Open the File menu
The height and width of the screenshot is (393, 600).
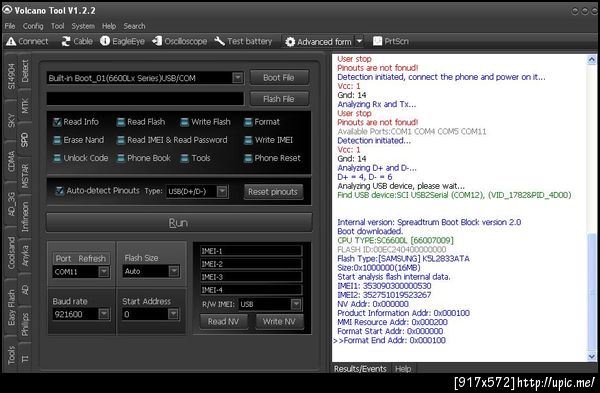10,26
